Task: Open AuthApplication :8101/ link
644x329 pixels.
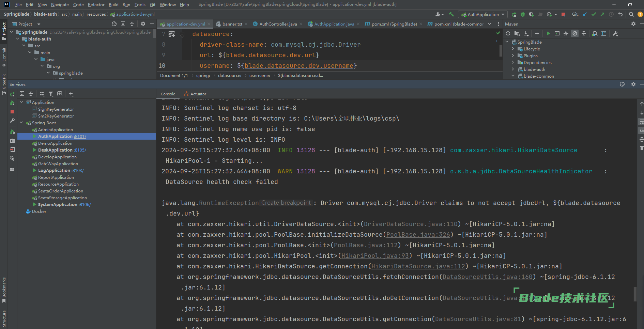Action: click(x=80, y=136)
